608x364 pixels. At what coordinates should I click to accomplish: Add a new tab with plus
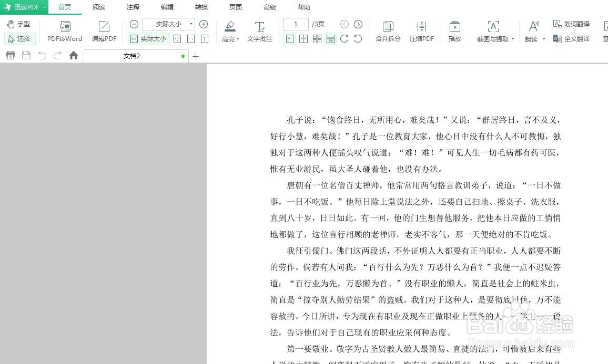[196, 56]
